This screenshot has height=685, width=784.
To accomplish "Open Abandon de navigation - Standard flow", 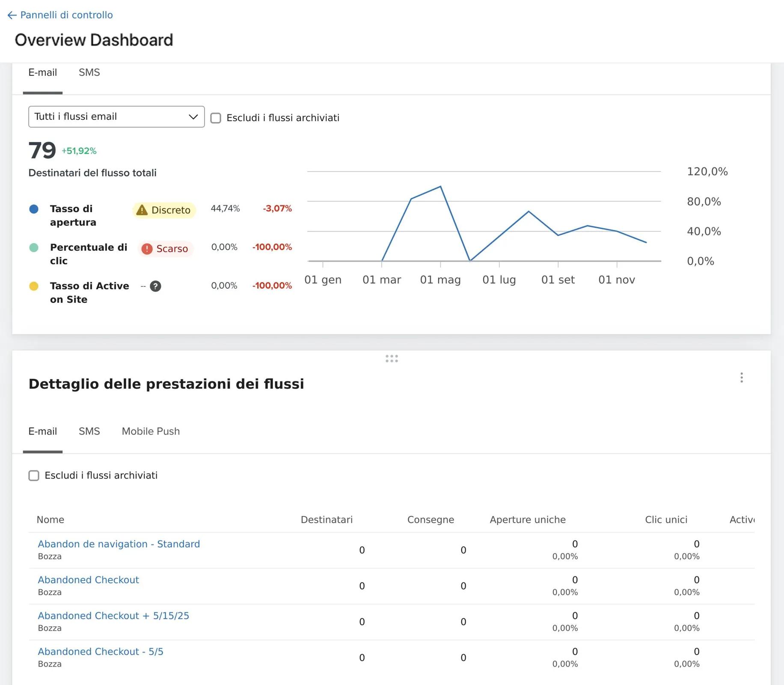I will (119, 544).
